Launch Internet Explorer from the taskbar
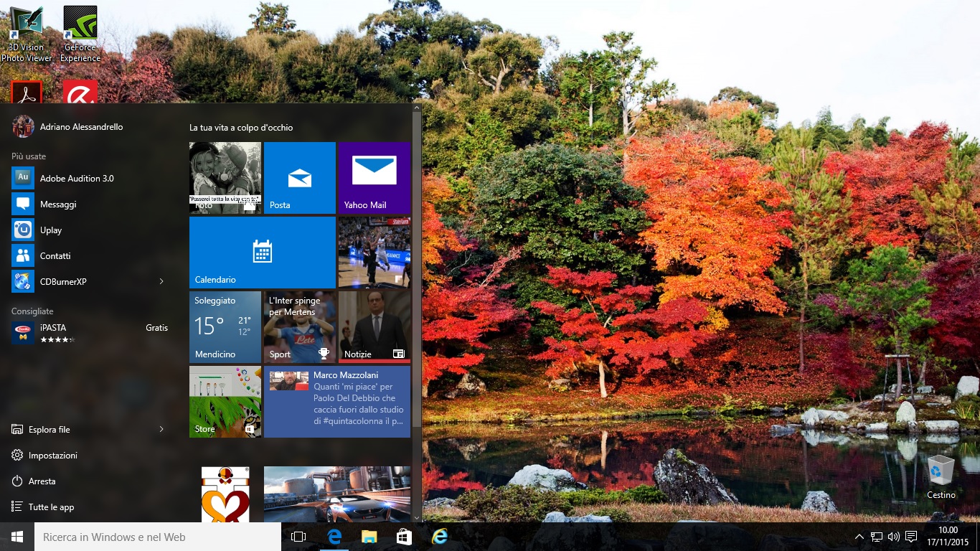This screenshot has width=980, height=551. (x=439, y=537)
